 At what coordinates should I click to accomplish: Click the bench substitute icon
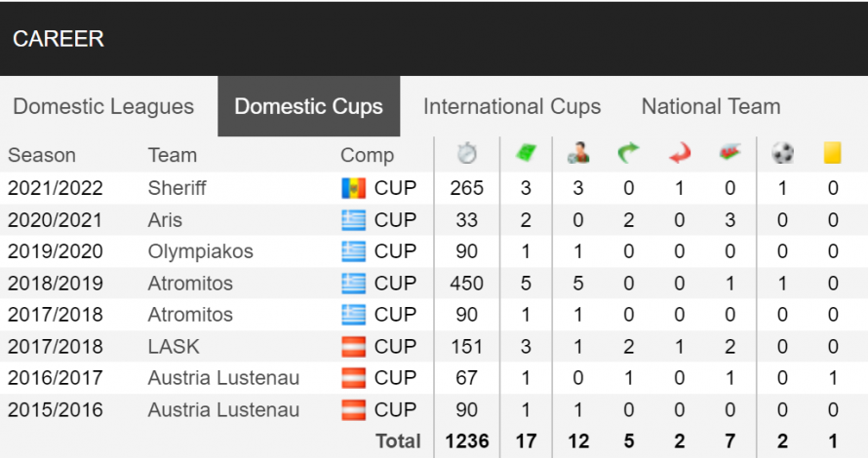[730, 152]
